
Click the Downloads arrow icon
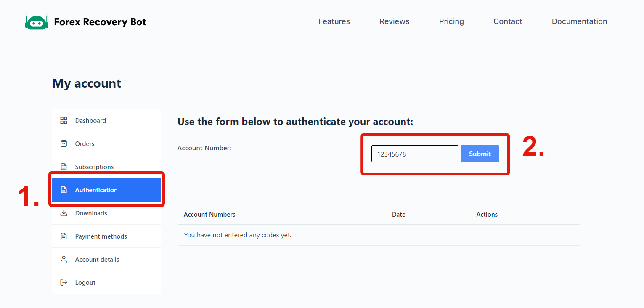click(x=64, y=213)
